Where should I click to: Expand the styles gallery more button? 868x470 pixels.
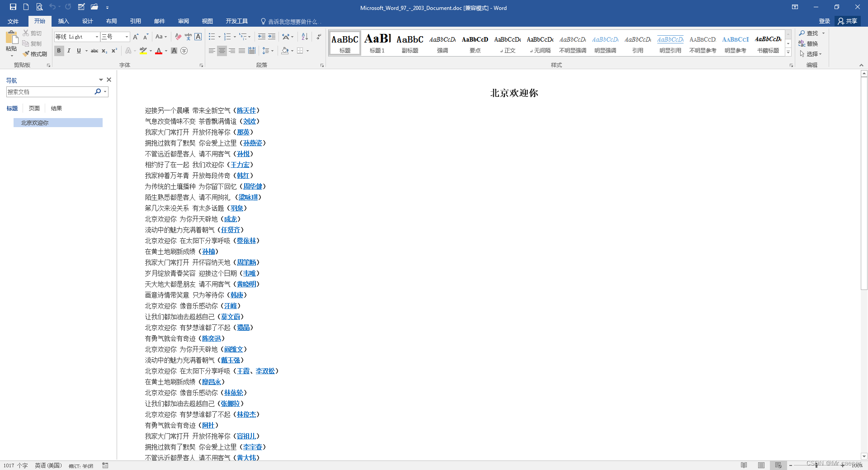click(788, 52)
